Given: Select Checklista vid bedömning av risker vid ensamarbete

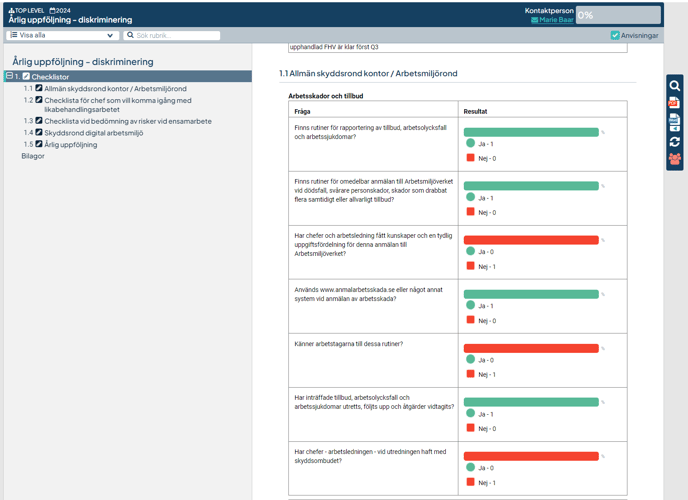Looking at the screenshot, I should point(127,121).
